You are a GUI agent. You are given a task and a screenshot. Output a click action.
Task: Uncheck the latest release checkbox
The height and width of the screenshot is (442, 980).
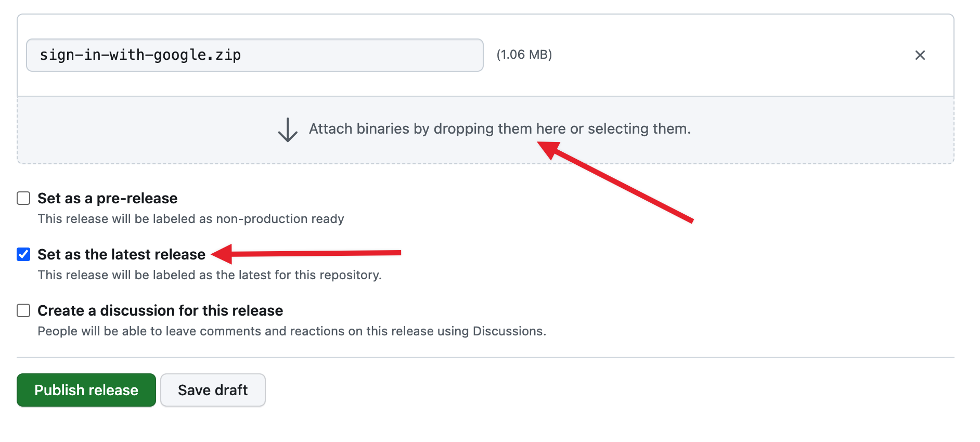coord(23,254)
